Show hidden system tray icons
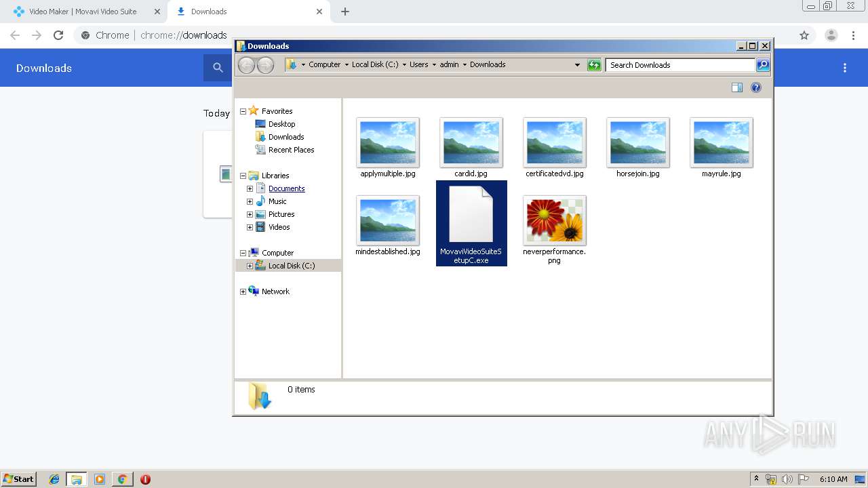 (756, 479)
